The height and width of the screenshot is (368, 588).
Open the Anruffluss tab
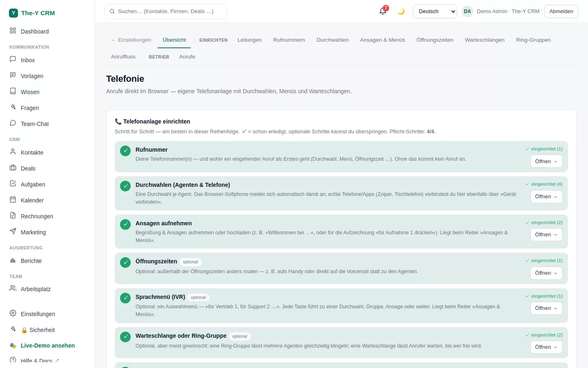click(123, 56)
